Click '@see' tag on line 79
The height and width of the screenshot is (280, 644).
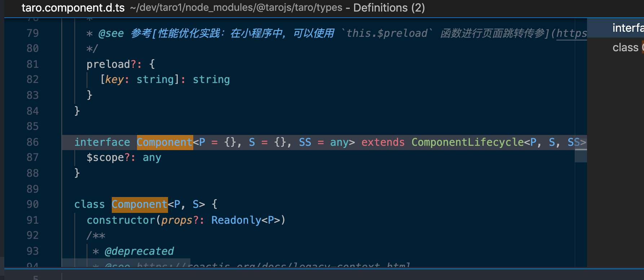[x=111, y=33]
